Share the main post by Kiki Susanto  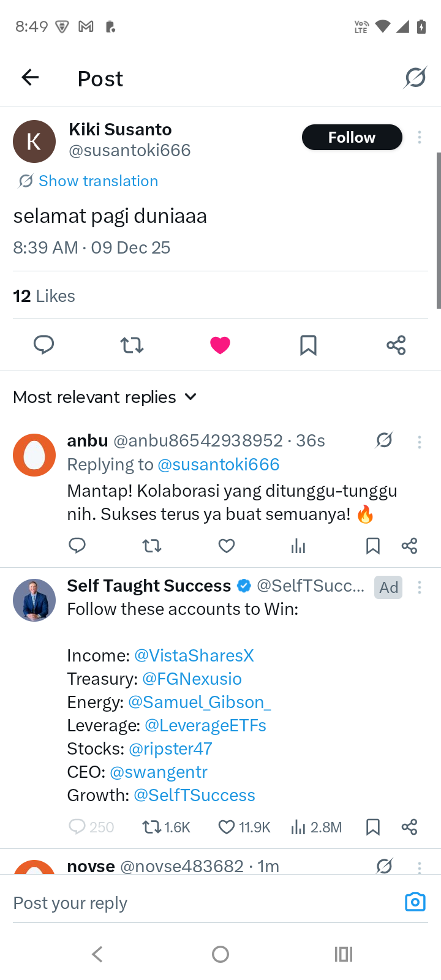tap(396, 345)
